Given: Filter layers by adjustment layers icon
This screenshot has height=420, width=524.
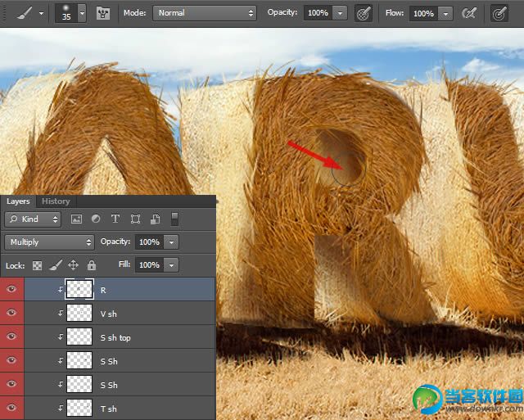Looking at the screenshot, I should tap(96, 219).
